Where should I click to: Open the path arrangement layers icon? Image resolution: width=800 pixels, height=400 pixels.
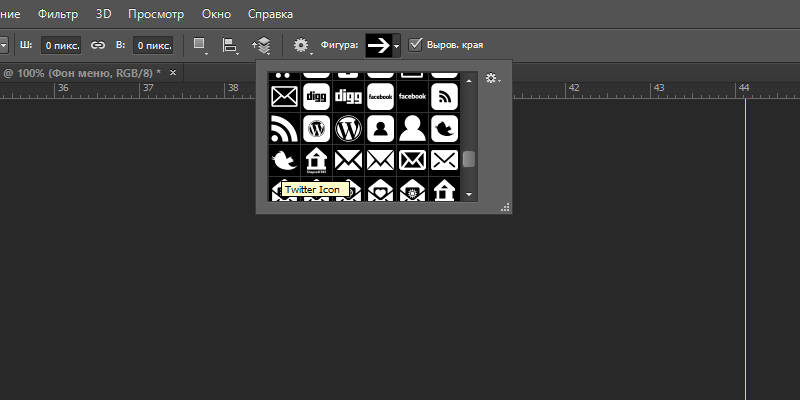[x=262, y=45]
